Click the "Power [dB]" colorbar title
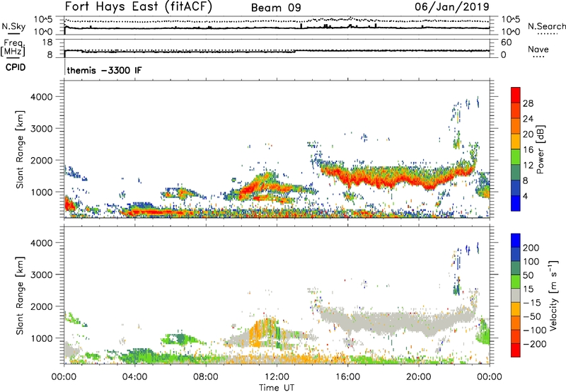Image resolution: width=566 pixels, height=392 pixels. (x=541, y=149)
